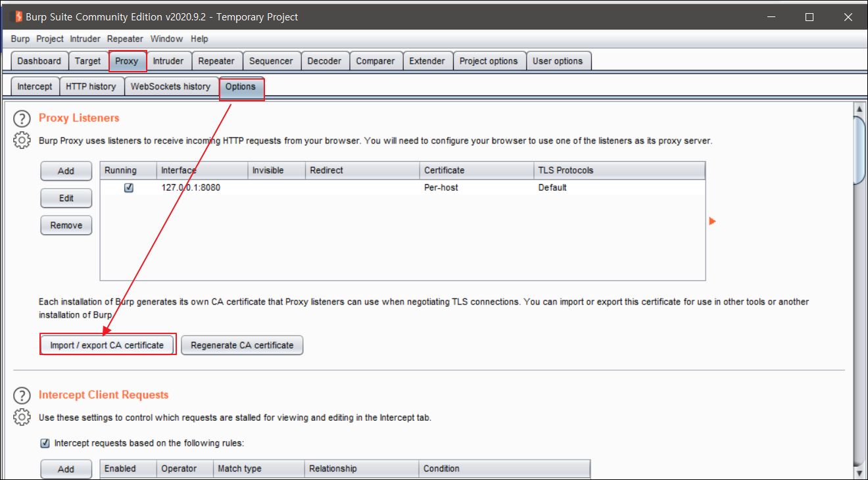Viewport: 868px width, 480px height.
Task: Click the Burp Suite logo in title bar
Action: pos(18,16)
